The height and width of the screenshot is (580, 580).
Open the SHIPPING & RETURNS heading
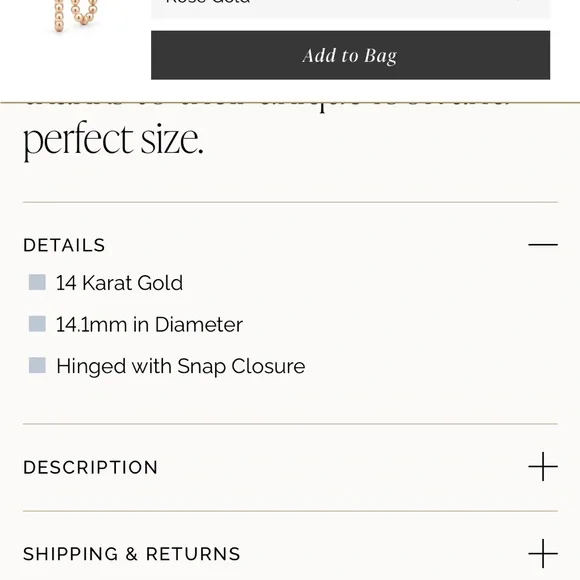132,554
